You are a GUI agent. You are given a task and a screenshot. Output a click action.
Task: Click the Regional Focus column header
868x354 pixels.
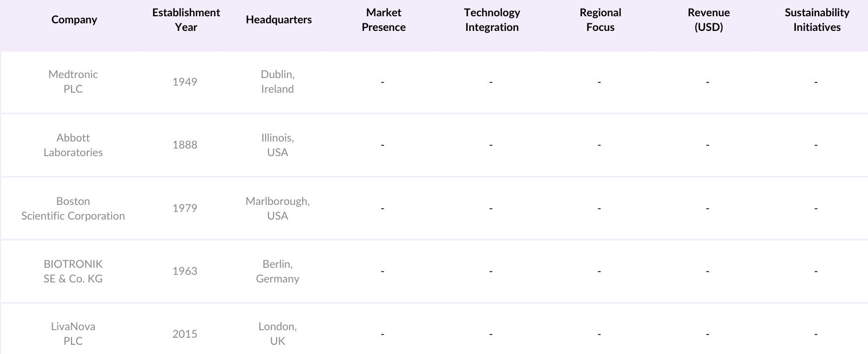[x=600, y=20]
